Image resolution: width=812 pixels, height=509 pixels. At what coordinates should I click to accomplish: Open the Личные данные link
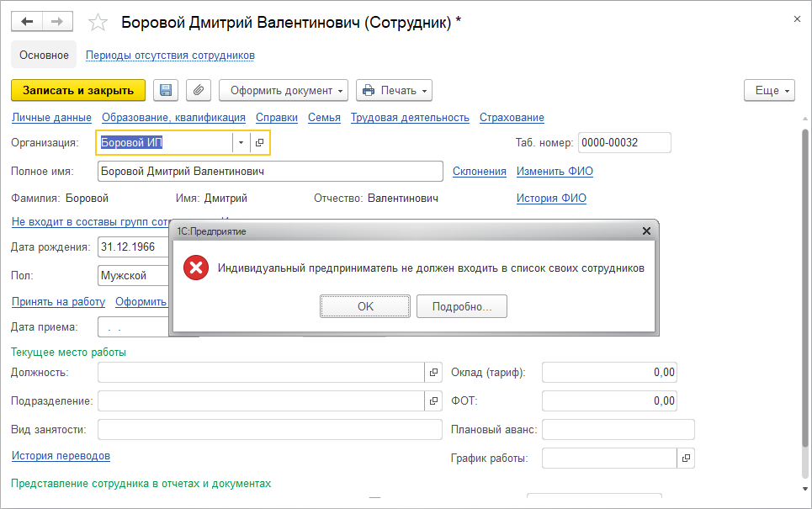[51, 118]
